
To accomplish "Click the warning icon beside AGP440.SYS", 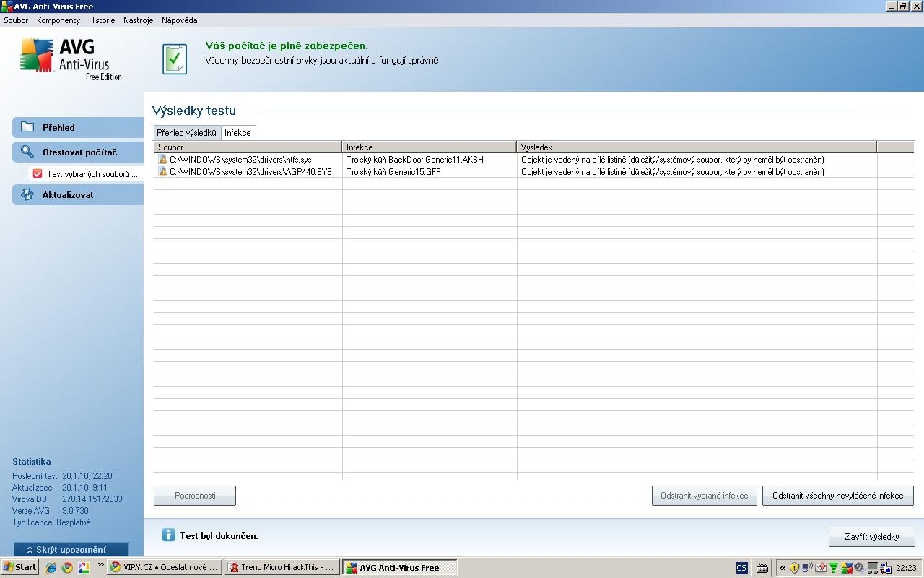I will click(162, 172).
